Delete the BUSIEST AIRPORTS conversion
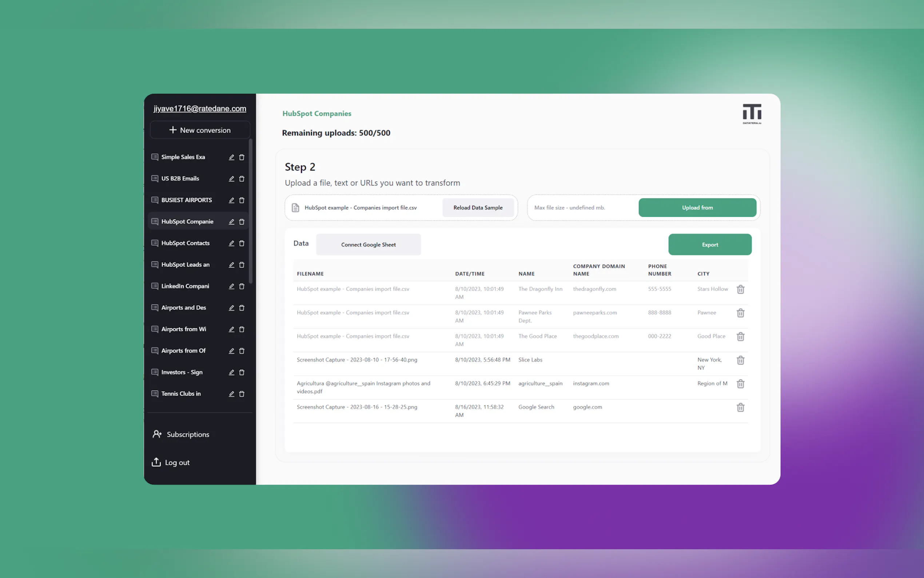 (242, 200)
